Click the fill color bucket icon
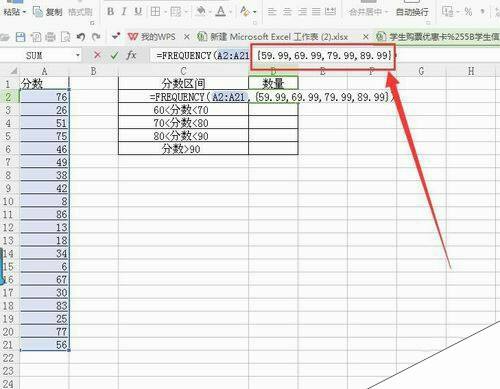The width and height of the screenshot is (500, 389). [201, 12]
